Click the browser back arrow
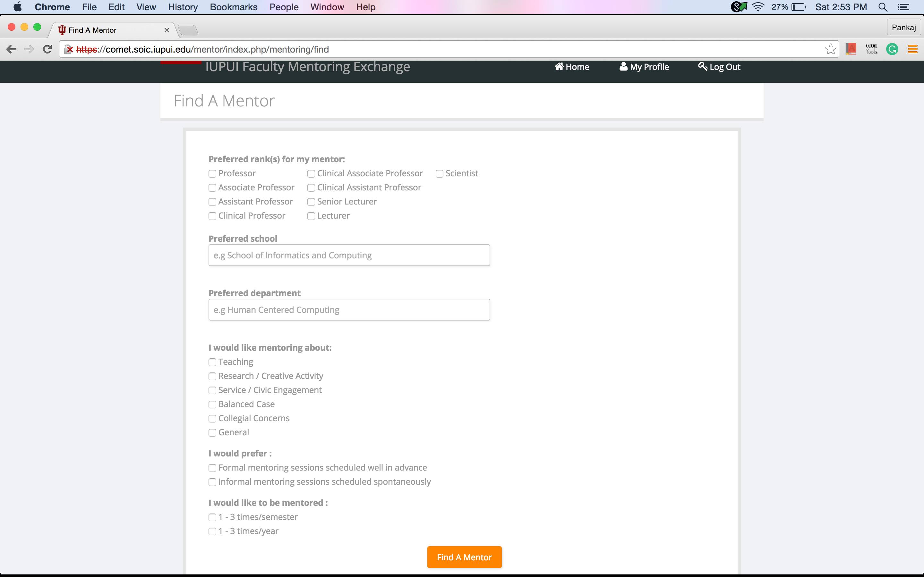Viewport: 924px width, 577px height. point(12,49)
